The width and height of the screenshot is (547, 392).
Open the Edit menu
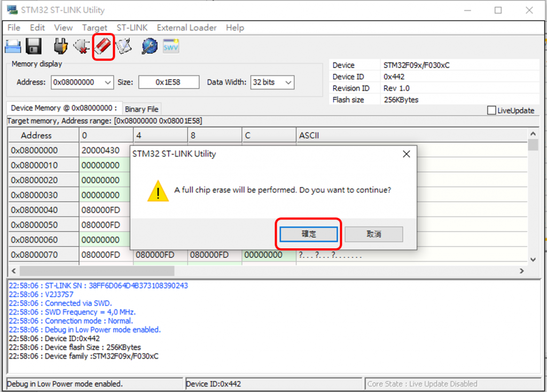(37, 28)
